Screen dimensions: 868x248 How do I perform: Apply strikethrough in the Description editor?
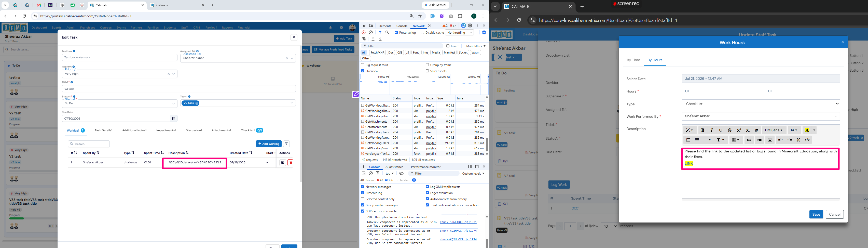(x=729, y=130)
